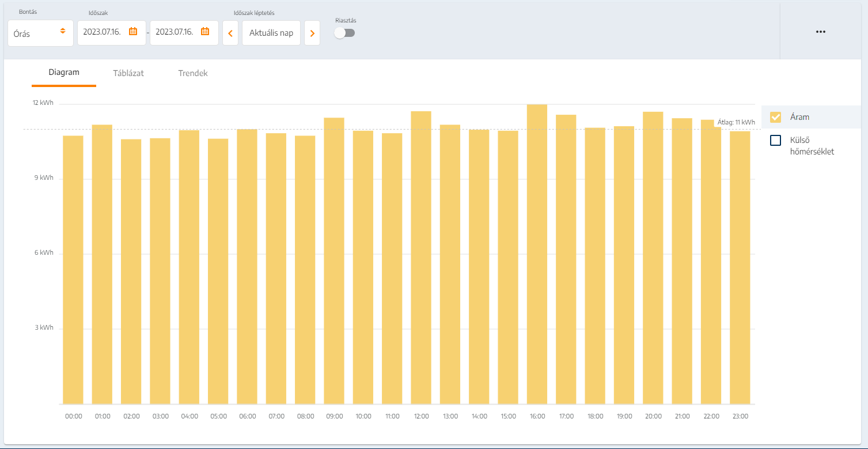868x449 pixels.
Task: Click the Bontás sort arrows icon
Action: (x=63, y=31)
